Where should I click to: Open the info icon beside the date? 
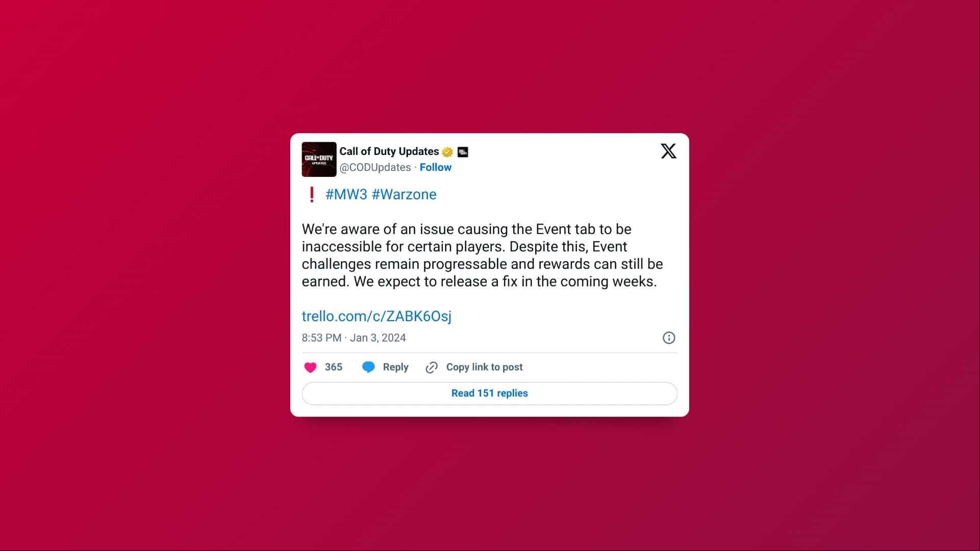click(668, 338)
